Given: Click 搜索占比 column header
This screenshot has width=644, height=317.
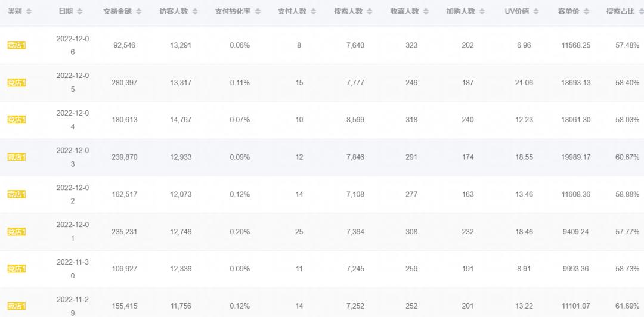Looking at the screenshot, I should (x=621, y=12).
